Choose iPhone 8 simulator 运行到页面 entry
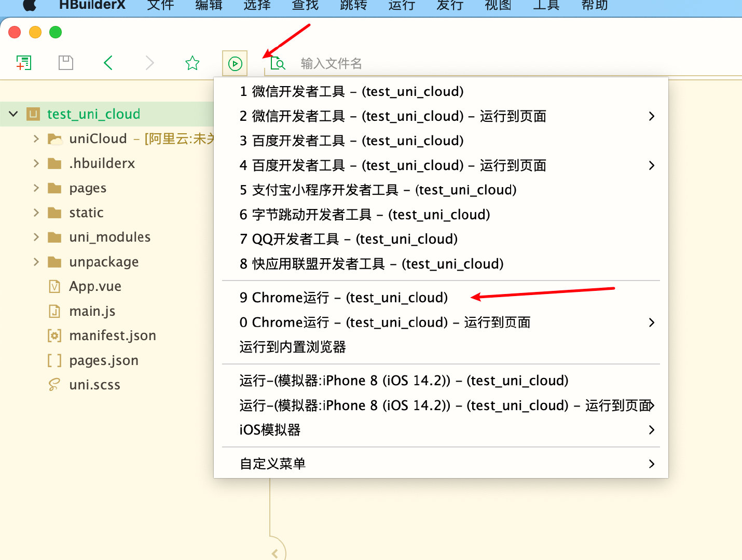Image resolution: width=742 pixels, height=560 pixels. (x=441, y=405)
